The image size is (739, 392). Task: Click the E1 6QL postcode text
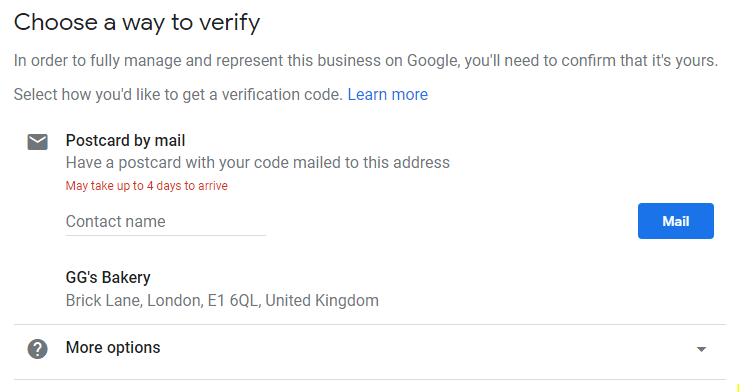point(233,301)
